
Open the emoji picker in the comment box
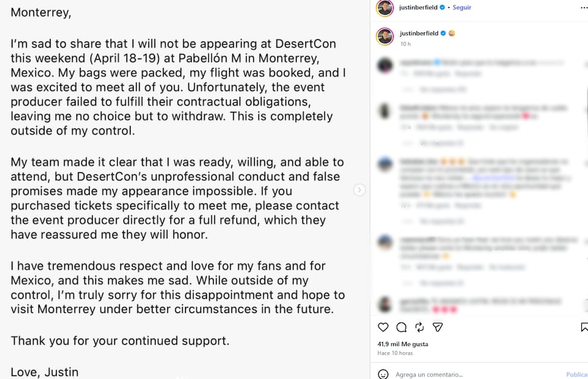click(383, 374)
